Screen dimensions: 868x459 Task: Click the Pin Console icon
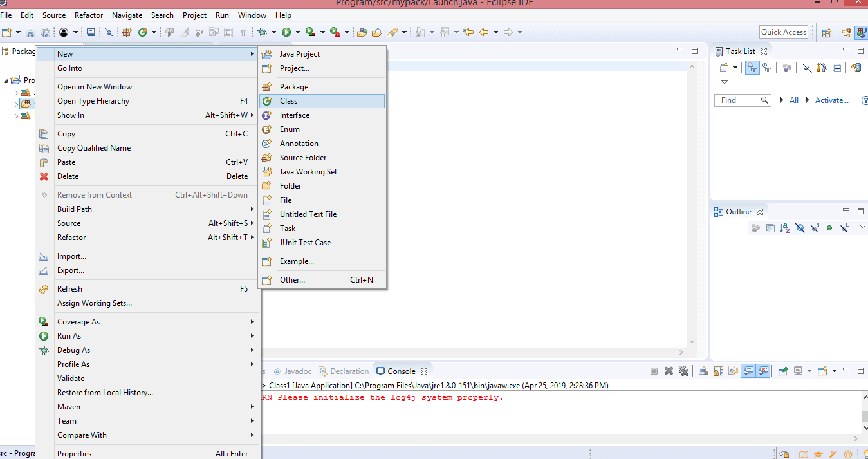point(782,371)
